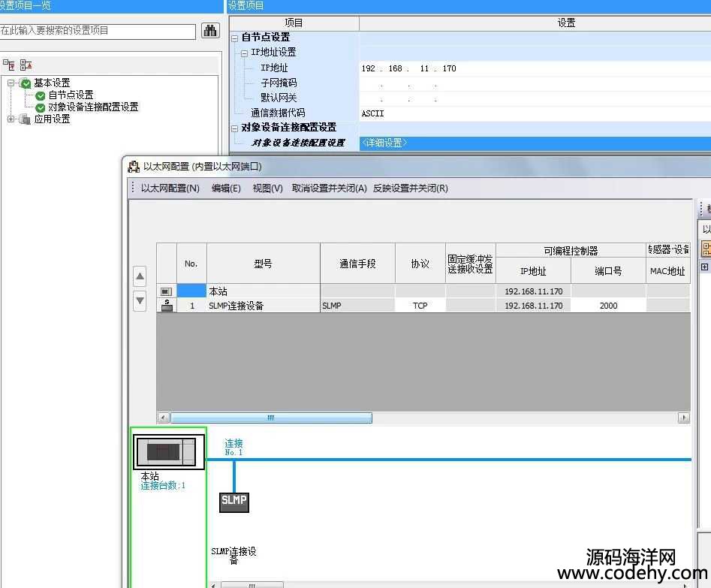Expand the 应用设置 tree node
The image size is (711, 588).
(11, 119)
